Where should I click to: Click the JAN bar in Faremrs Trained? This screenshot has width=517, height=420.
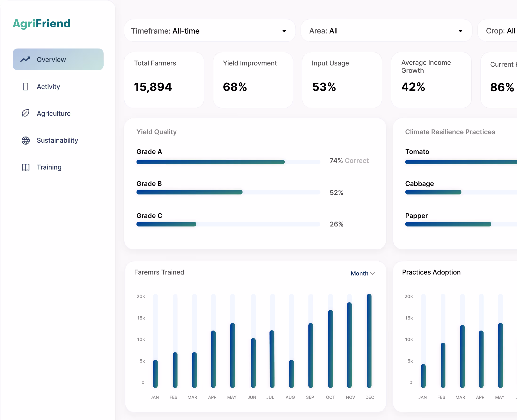coord(155,374)
